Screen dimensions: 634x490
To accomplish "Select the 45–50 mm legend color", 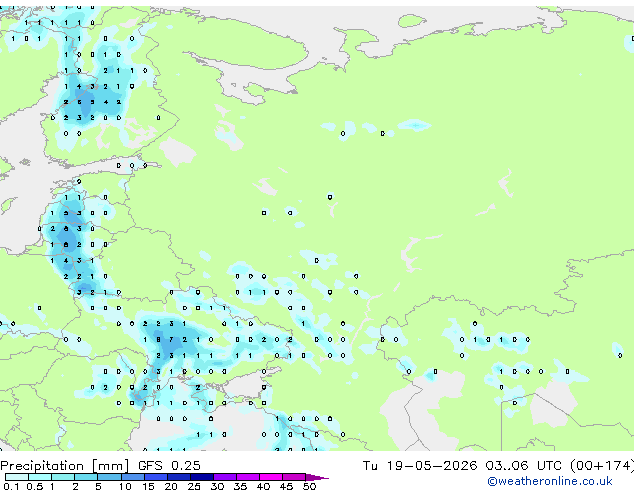I will (294, 477).
